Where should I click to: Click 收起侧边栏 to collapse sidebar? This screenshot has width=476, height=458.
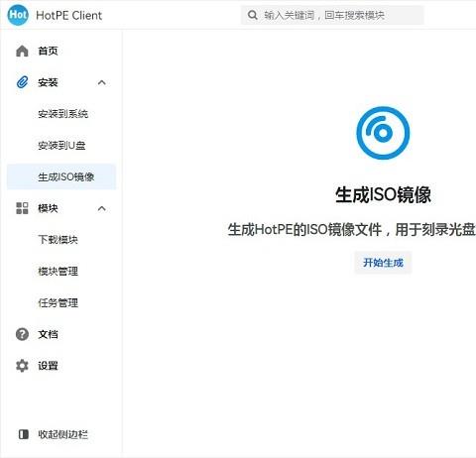(x=62, y=434)
